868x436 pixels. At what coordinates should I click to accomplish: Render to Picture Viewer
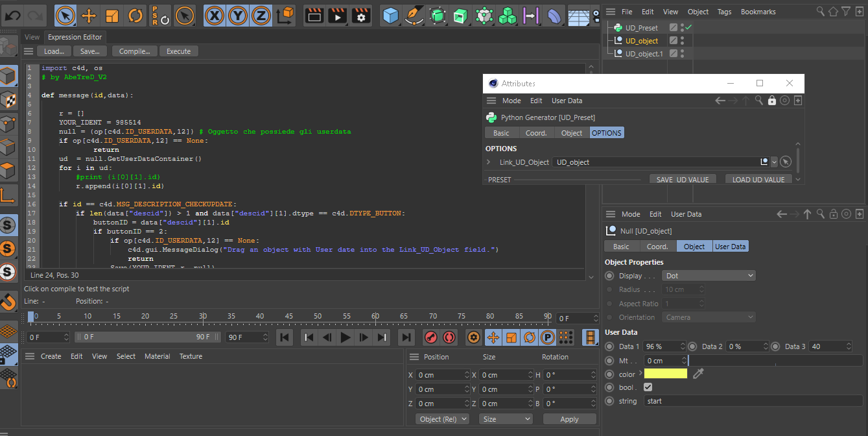[x=338, y=15]
